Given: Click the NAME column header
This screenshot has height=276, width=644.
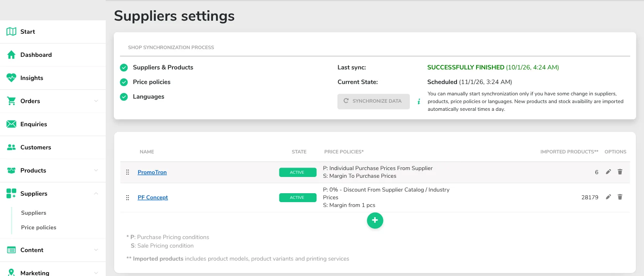Looking at the screenshot, I should coord(147,152).
